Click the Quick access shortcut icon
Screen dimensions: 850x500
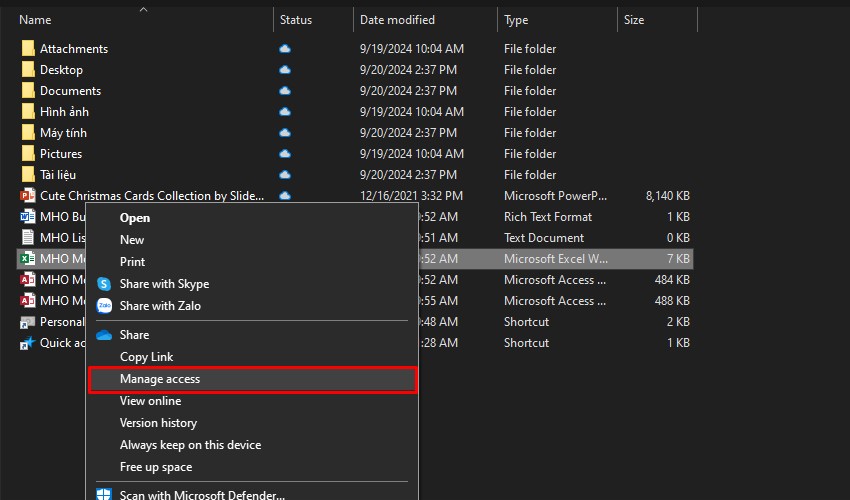[28, 343]
